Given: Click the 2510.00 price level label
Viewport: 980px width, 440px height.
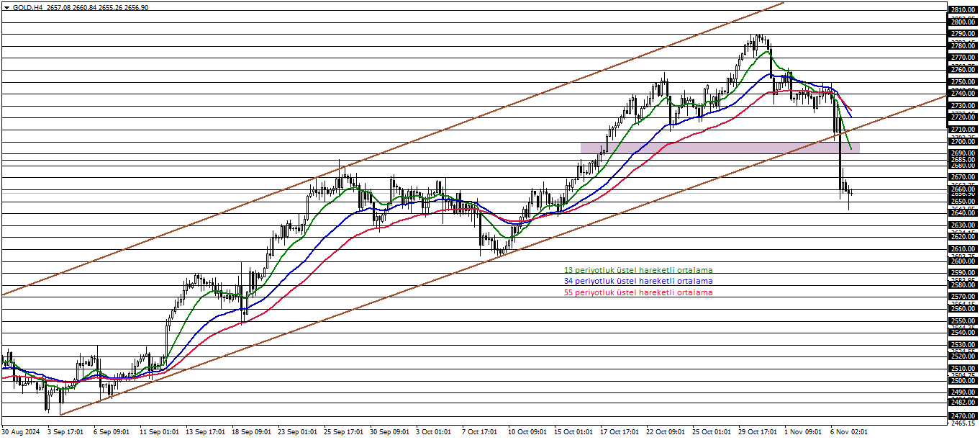Looking at the screenshot, I should (963, 369).
